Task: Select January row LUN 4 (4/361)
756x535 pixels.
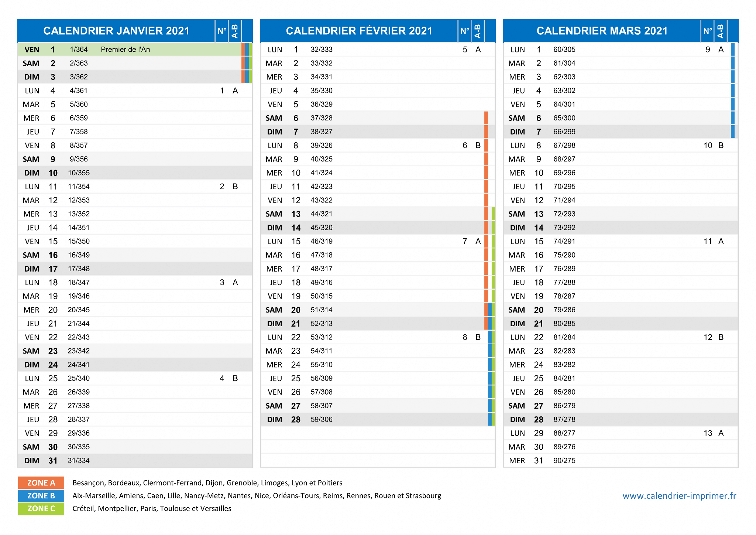Action: [135, 91]
